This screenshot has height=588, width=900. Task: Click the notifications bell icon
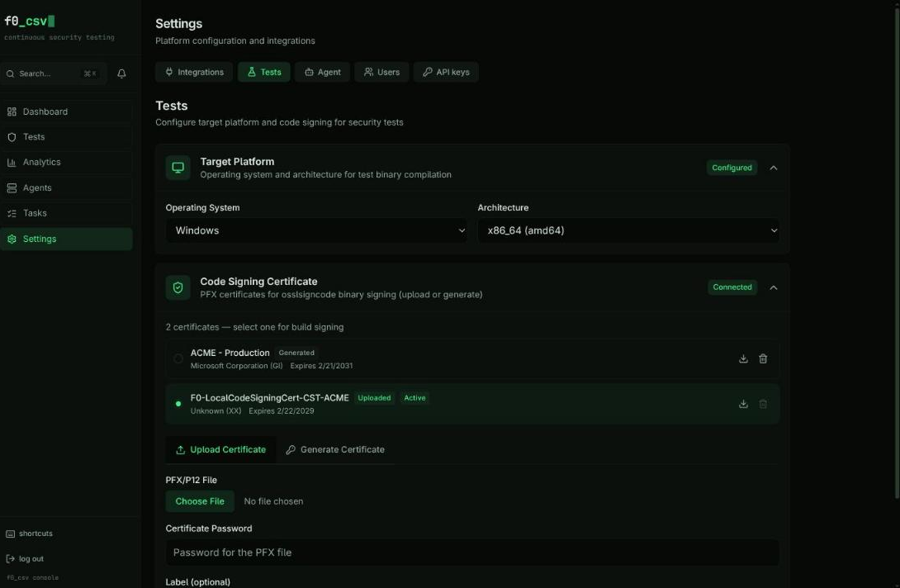(121, 73)
